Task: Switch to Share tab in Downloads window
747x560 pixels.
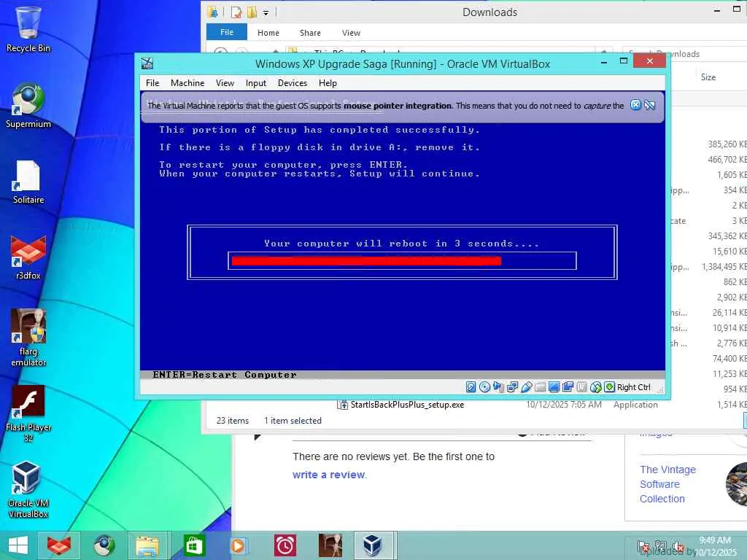Action: 310,32
